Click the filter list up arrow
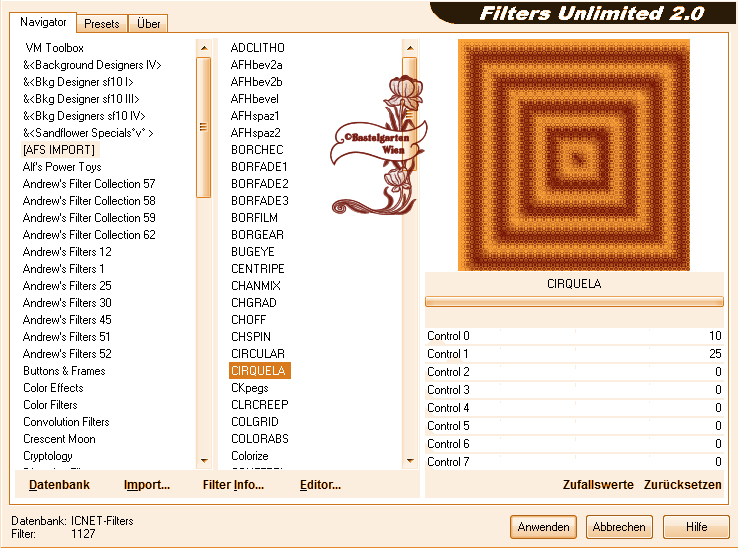Viewport: 738px width, 548px height. point(410,48)
